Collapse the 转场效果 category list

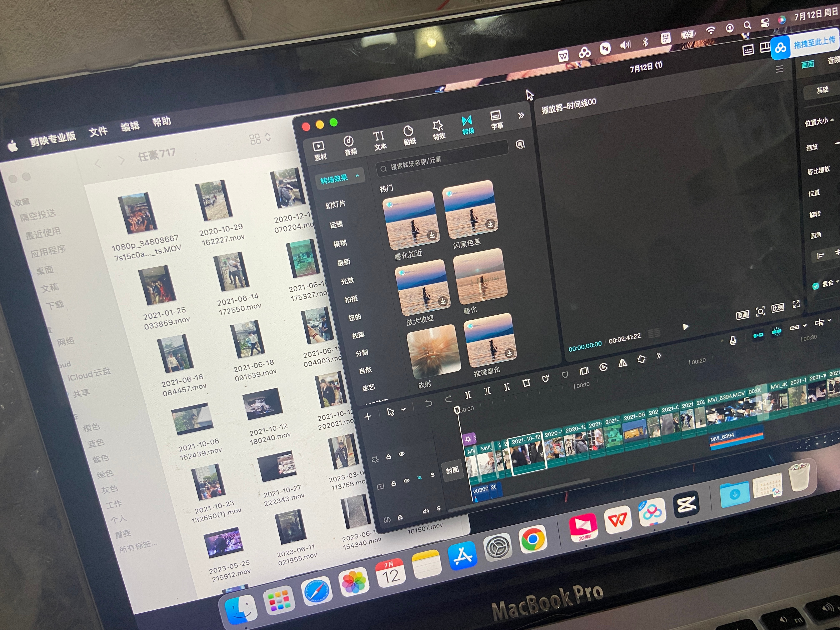coord(357,175)
